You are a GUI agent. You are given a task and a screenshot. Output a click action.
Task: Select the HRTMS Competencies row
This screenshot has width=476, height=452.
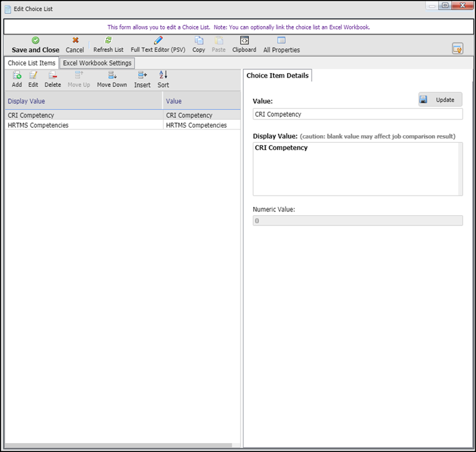pyautogui.click(x=83, y=125)
